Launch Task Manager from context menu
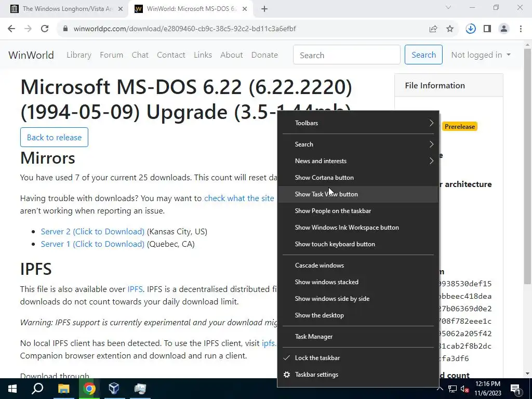The width and height of the screenshot is (532, 399). tap(358, 337)
